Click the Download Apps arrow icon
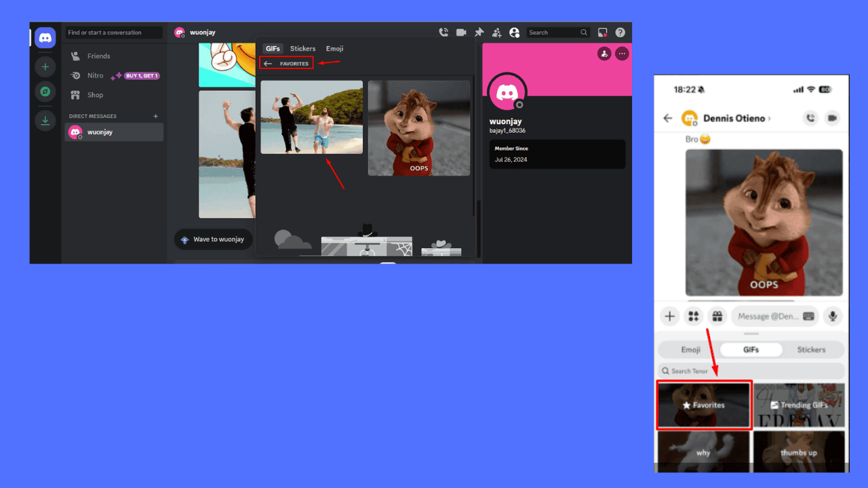Screen dimensions: 868x488 click(x=45, y=121)
